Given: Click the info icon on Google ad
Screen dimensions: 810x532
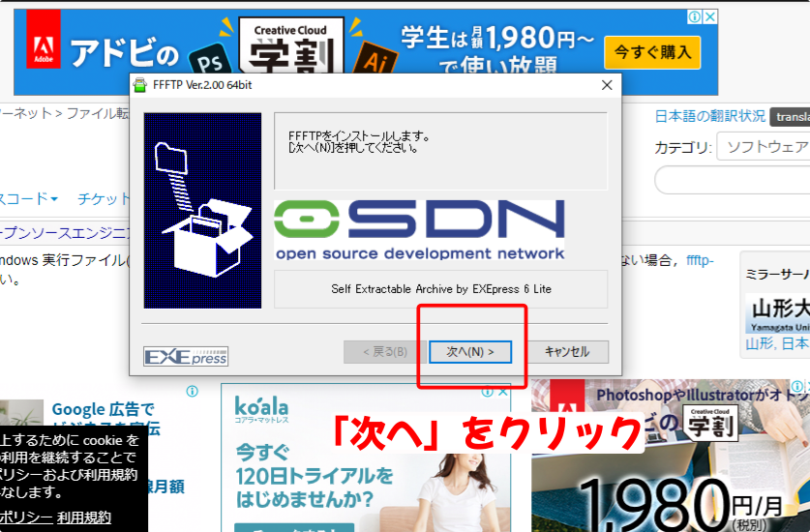Looking at the screenshot, I should tap(193, 392).
